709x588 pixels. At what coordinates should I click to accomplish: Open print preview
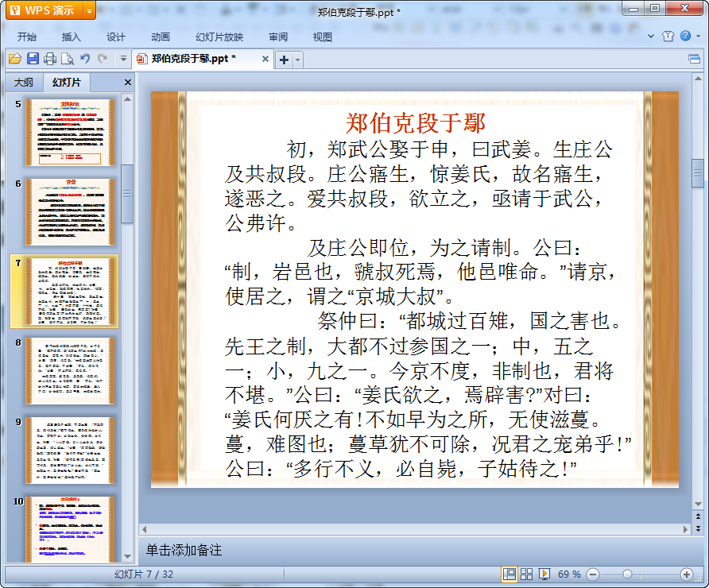click(x=68, y=59)
